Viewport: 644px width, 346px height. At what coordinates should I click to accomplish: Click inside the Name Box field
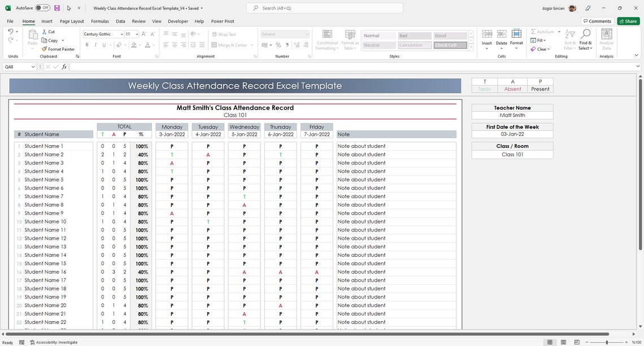pyautogui.click(x=17, y=67)
